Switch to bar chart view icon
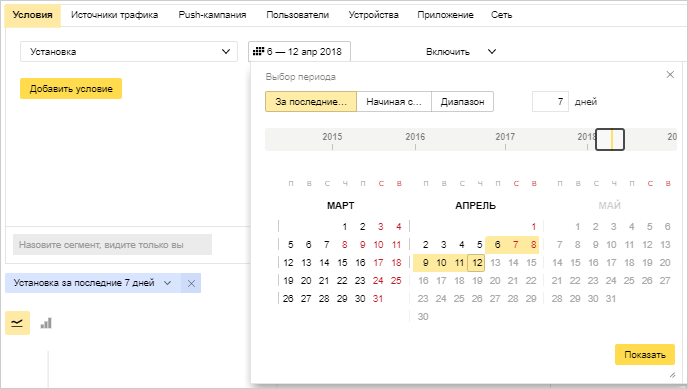This screenshot has width=688, height=389. pos(46,323)
